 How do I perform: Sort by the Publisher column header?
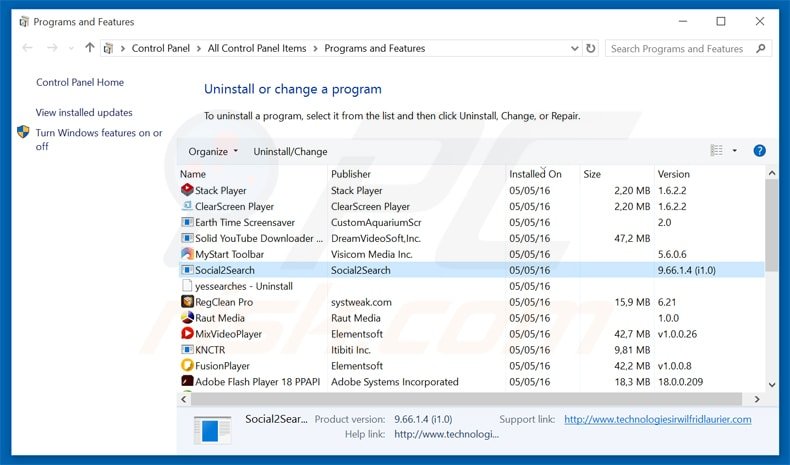pyautogui.click(x=351, y=174)
